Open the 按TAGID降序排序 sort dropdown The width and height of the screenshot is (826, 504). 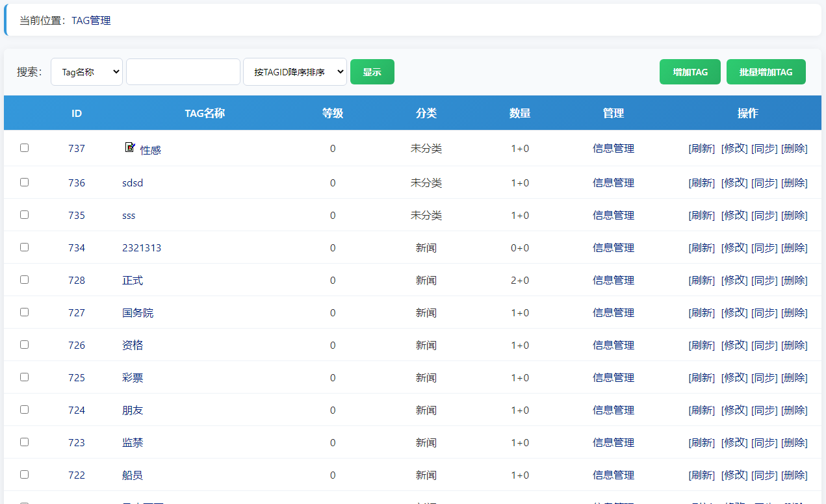[x=295, y=71]
